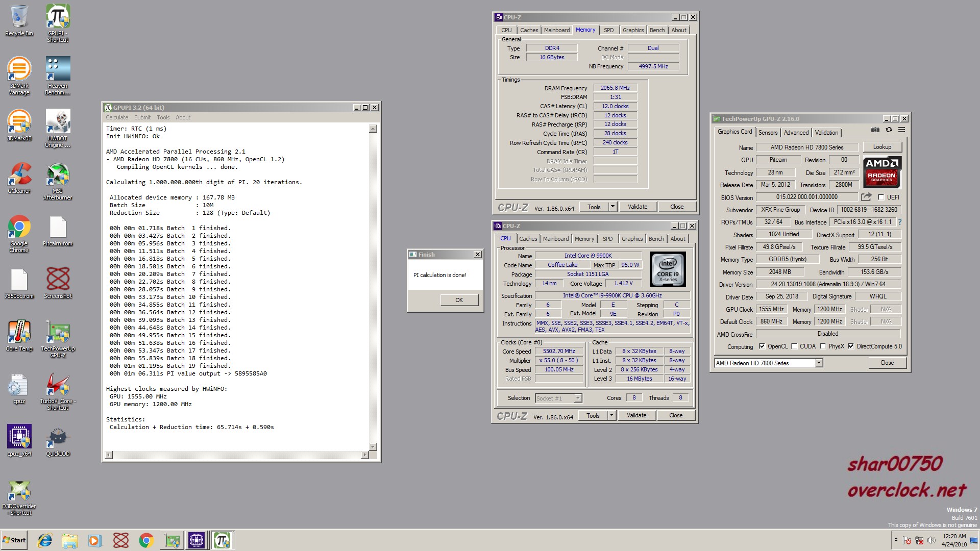Open the About menu in GPUPI

pos(183,117)
